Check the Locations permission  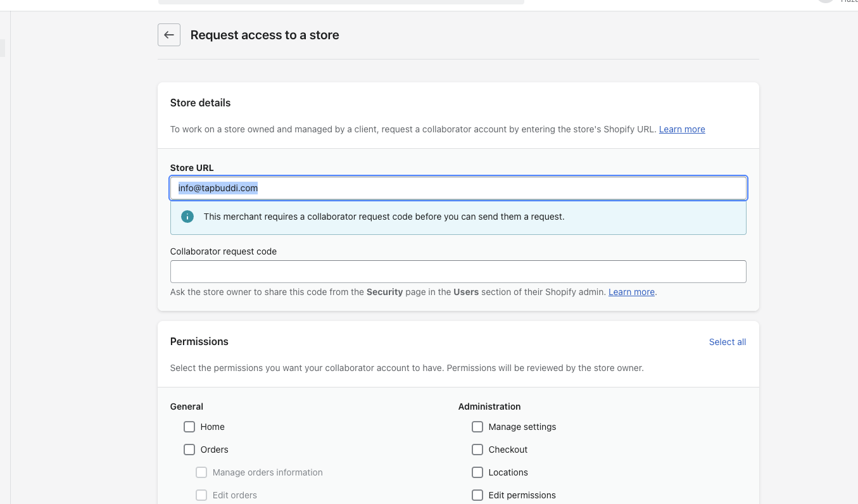point(477,472)
